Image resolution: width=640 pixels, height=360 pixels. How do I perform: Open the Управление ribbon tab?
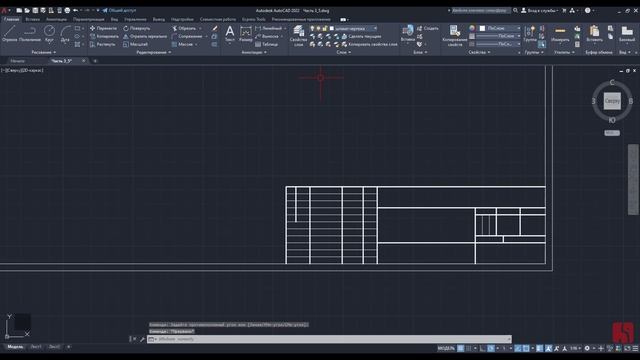point(136,19)
